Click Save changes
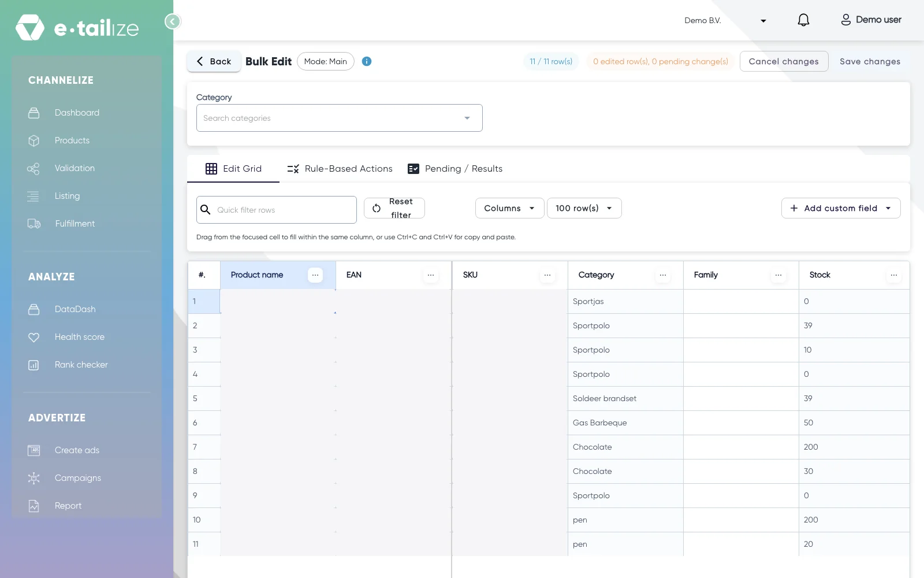 pyautogui.click(x=870, y=61)
